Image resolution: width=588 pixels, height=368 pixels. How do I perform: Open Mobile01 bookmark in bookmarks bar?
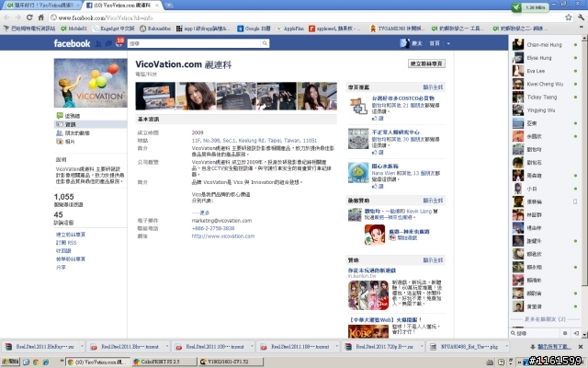point(73,29)
